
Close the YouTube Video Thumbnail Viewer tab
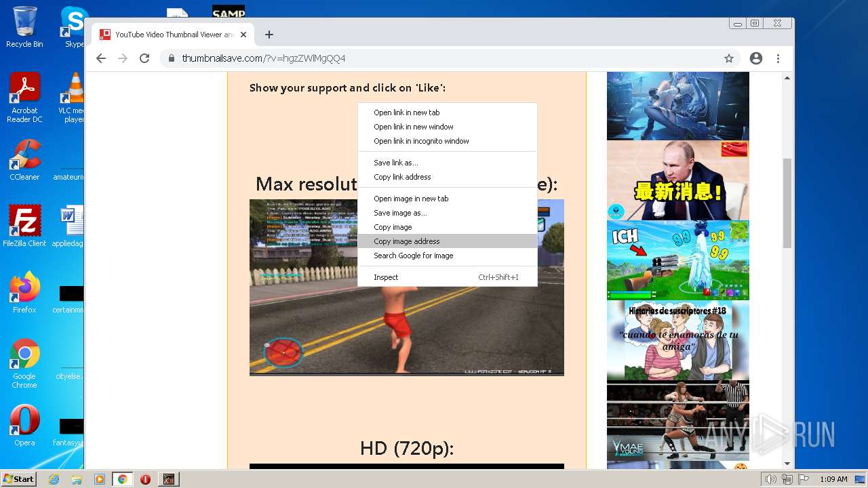point(243,35)
